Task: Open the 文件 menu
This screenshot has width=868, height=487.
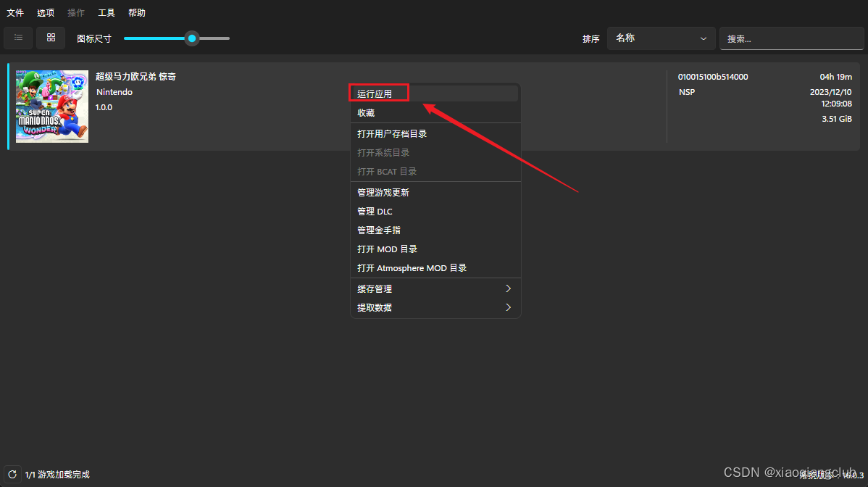Action: [15, 13]
